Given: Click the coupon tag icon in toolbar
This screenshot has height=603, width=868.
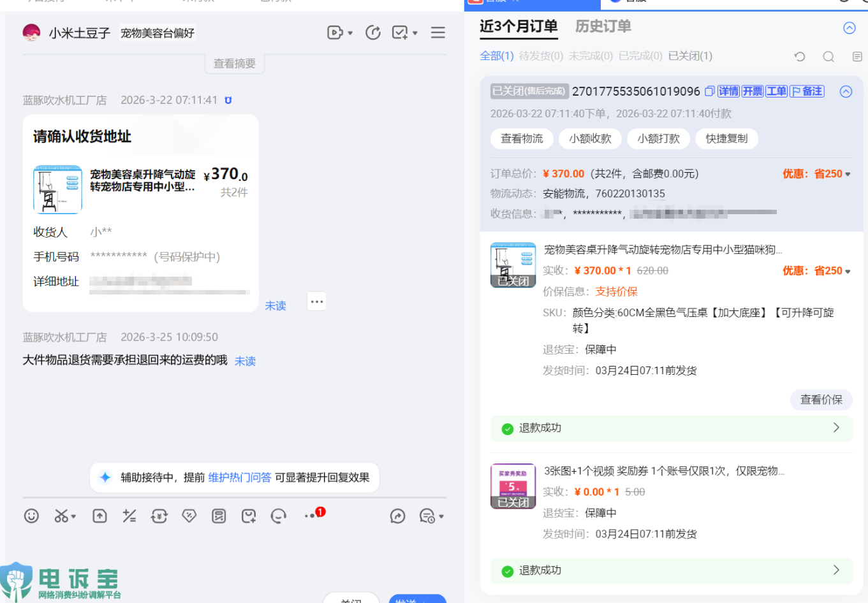Looking at the screenshot, I should [189, 516].
